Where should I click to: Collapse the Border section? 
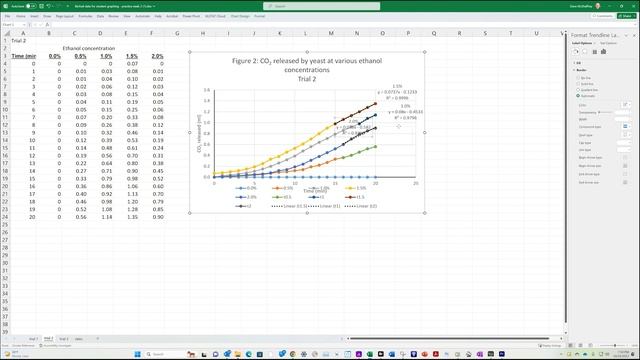click(574, 70)
